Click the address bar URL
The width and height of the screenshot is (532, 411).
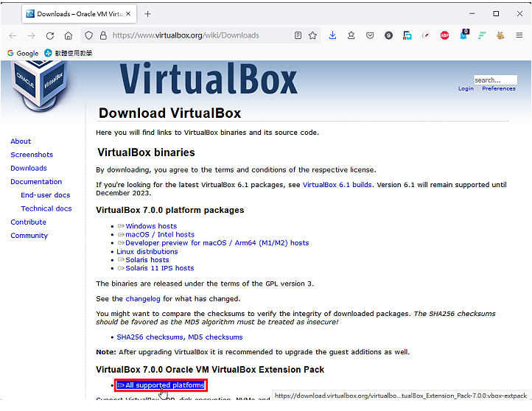click(186, 35)
